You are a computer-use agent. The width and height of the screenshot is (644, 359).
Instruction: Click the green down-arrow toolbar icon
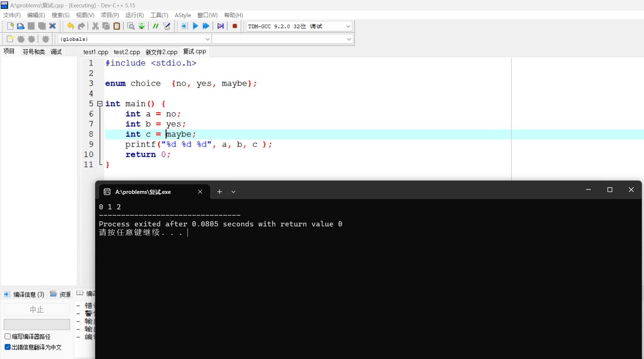click(141, 26)
